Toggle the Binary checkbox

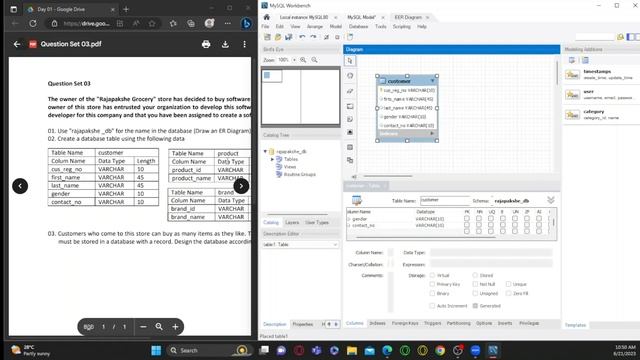click(x=432, y=293)
